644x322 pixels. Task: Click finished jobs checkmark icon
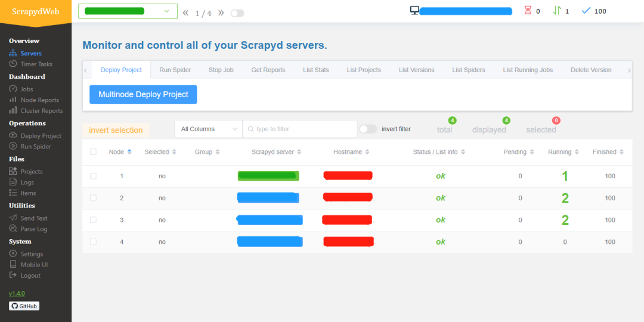tap(586, 11)
